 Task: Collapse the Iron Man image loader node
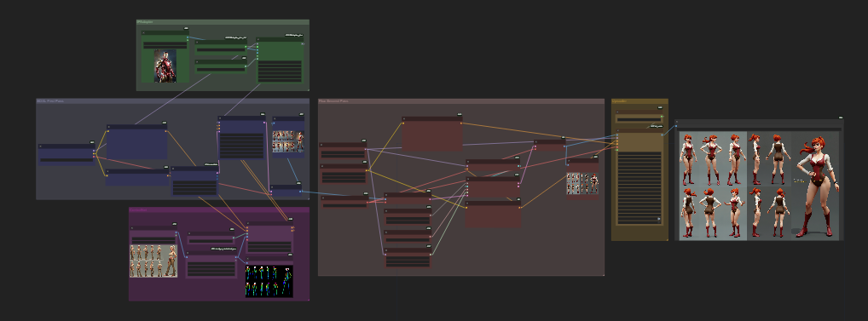point(143,33)
